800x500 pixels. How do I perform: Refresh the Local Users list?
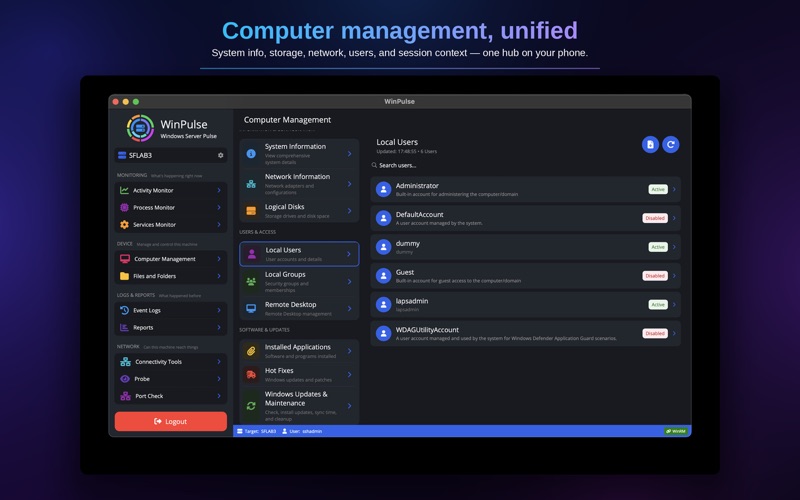click(x=670, y=145)
